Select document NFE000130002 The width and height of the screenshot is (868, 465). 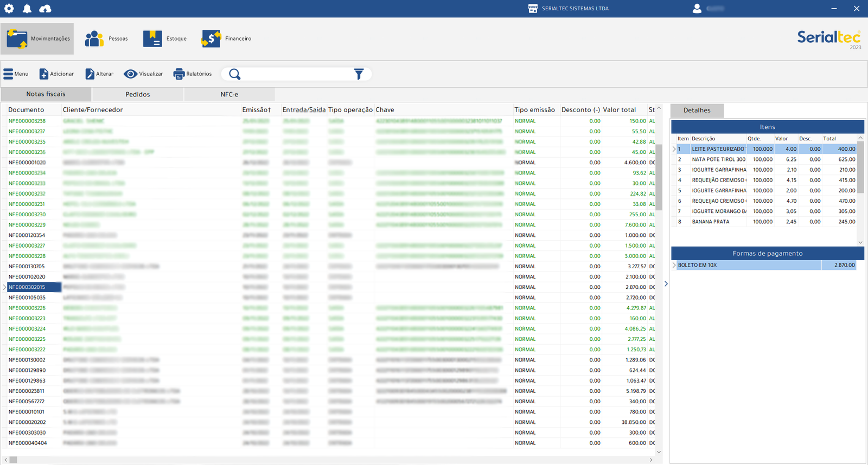click(x=27, y=360)
